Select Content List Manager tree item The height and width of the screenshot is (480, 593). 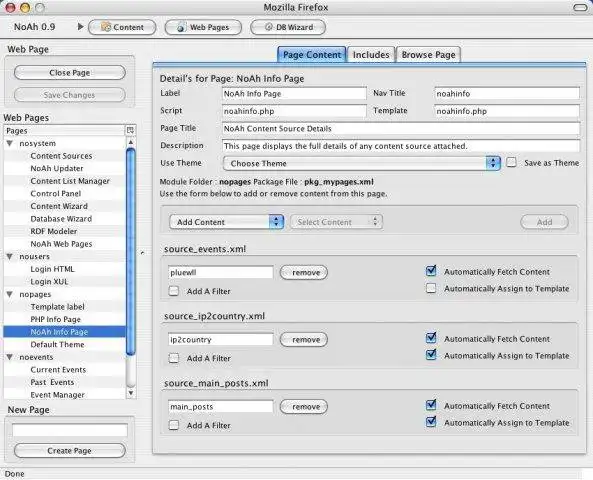point(70,181)
